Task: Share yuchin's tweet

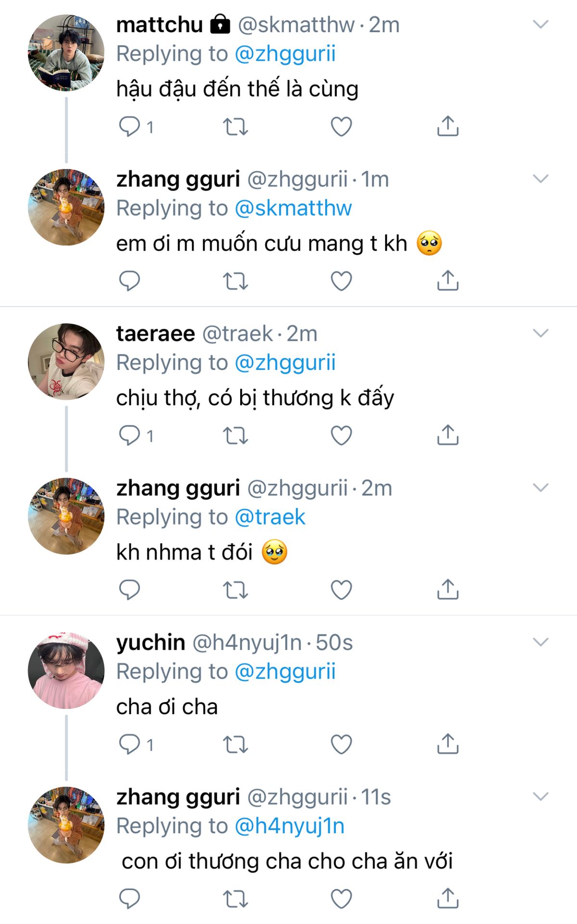Action: 448,744
